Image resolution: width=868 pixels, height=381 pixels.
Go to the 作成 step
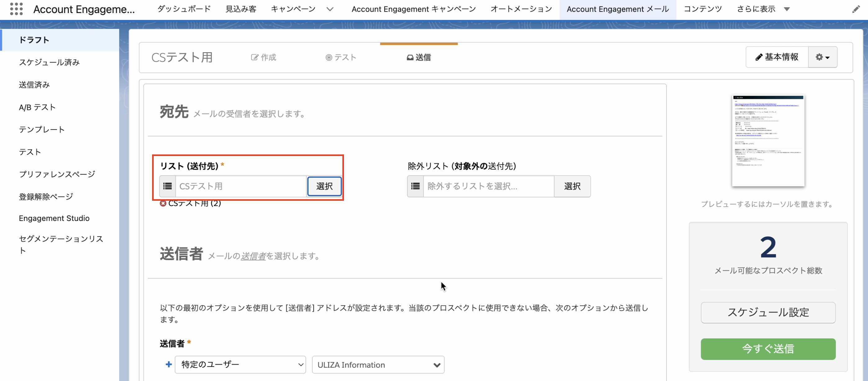pos(264,57)
